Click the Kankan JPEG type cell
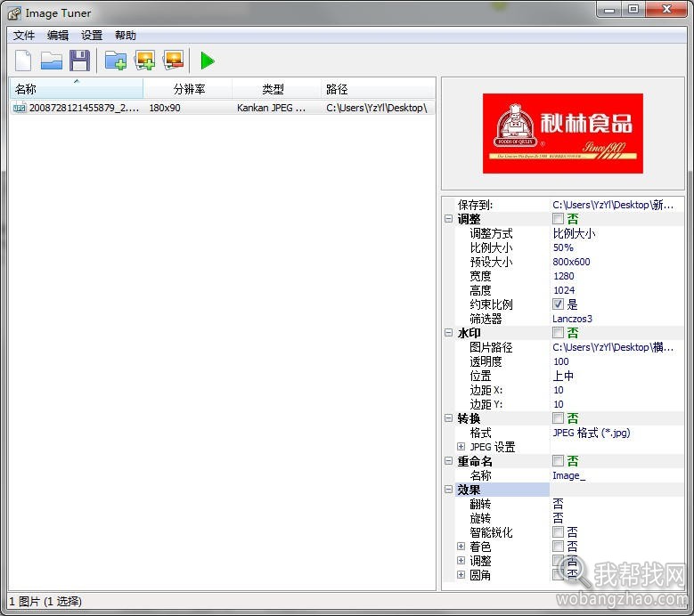694x616 pixels. [271, 108]
